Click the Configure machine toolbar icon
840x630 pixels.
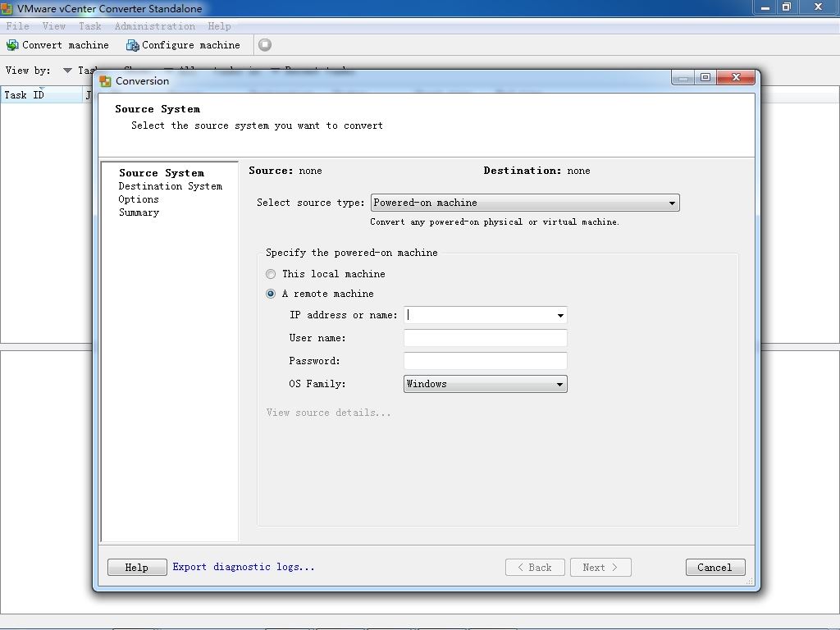[x=132, y=46]
